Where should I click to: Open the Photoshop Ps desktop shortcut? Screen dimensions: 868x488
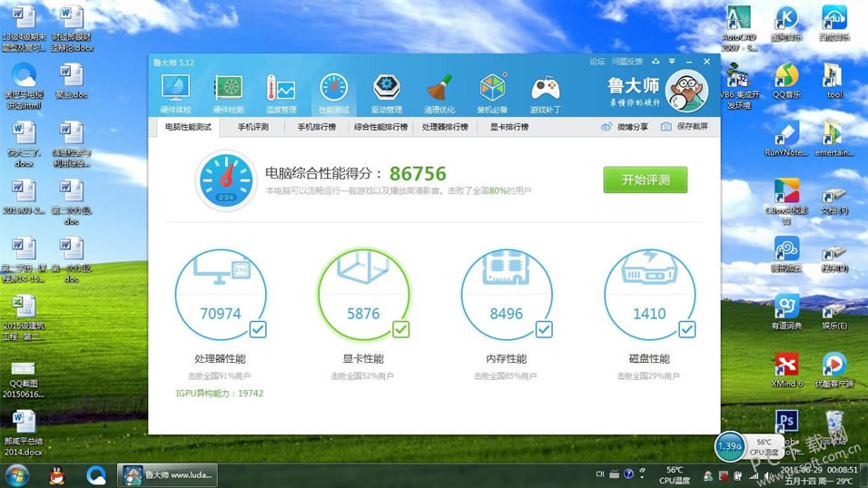[786, 421]
